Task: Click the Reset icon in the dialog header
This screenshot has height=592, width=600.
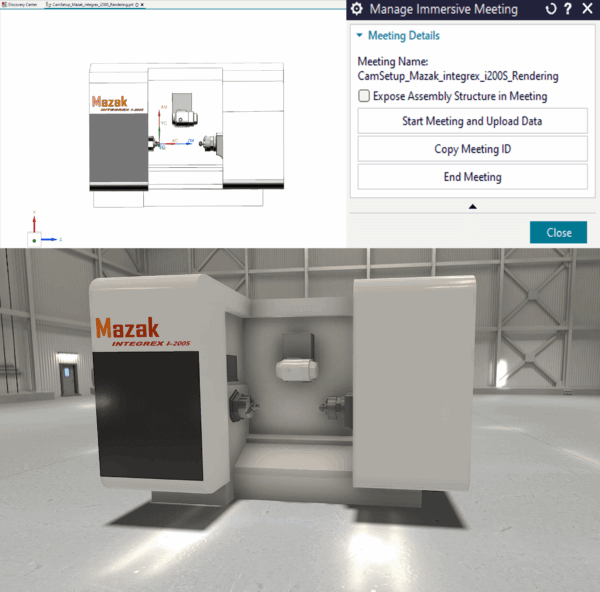Action: coord(550,9)
